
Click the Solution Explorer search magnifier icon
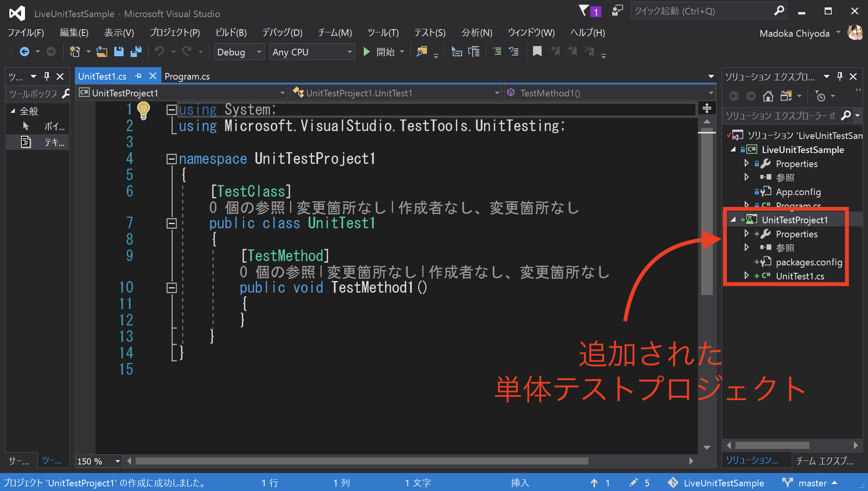(x=846, y=116)
